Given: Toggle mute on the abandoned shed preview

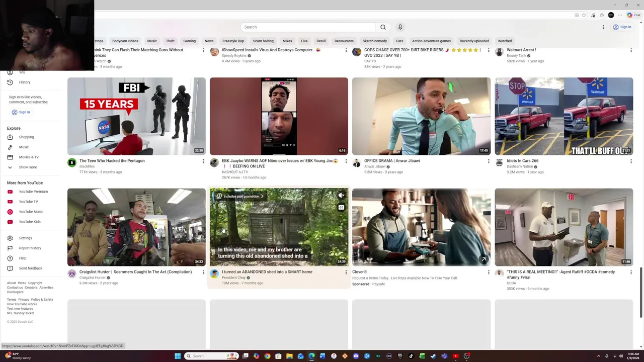Looking at the screenshot, I should pyautogui.click(x=341, y=196).
